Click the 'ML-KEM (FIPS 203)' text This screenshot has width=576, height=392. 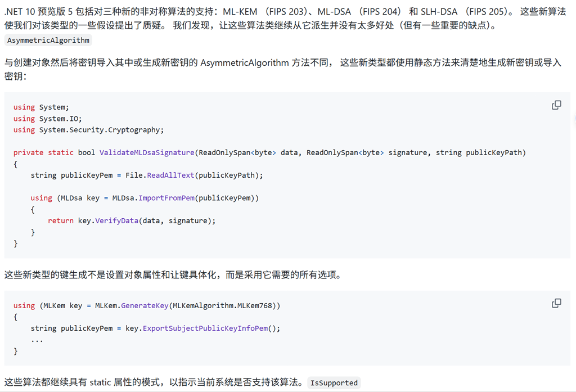click(264, 12)
